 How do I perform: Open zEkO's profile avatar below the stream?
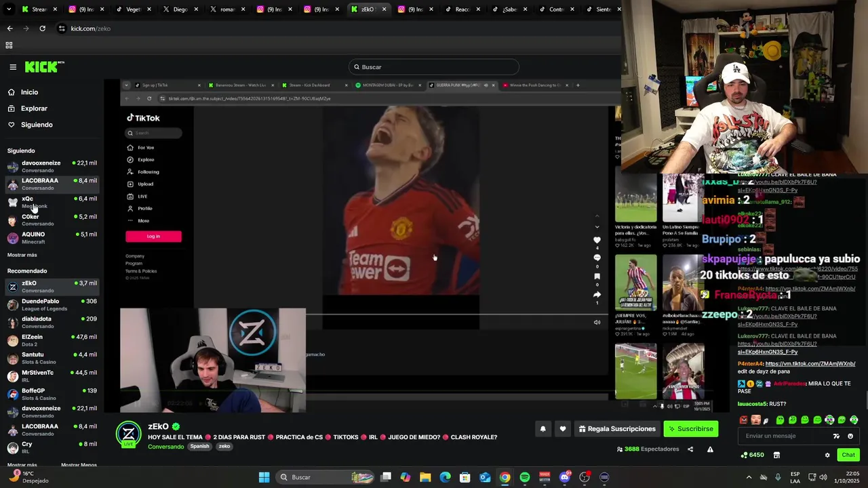click(x=128, y=434)
